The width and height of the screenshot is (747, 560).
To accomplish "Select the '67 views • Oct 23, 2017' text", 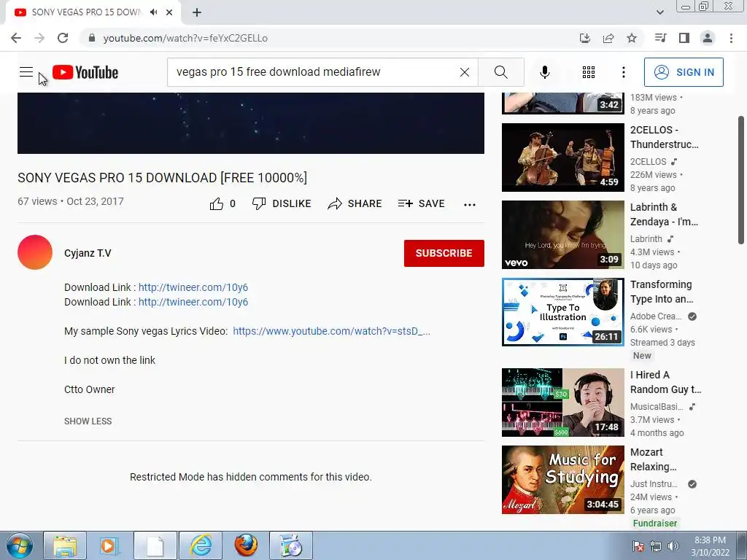I will [71, 201].
